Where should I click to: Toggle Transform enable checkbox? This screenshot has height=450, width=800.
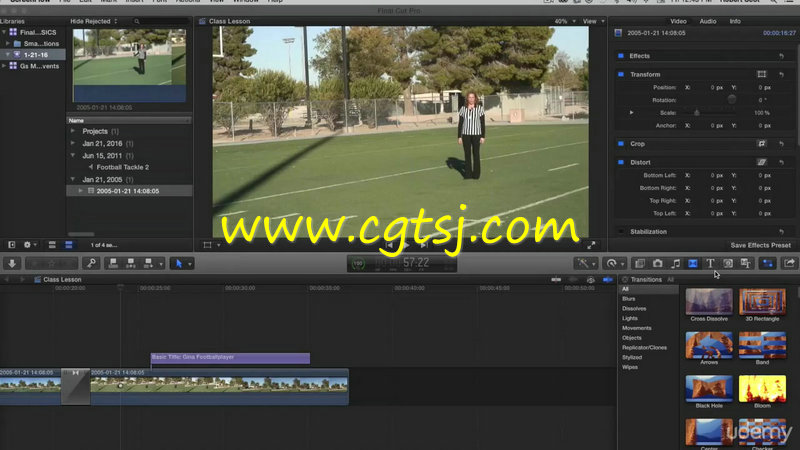(621, 74)
